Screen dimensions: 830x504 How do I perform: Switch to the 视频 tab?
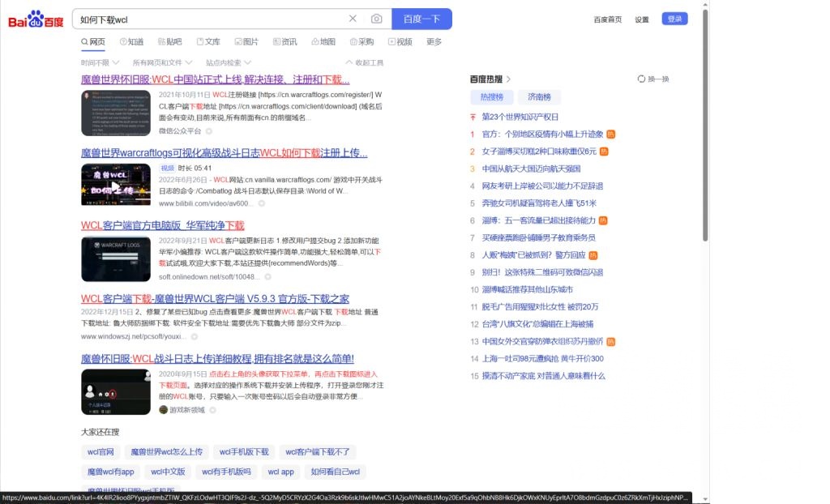click(400, 41)
